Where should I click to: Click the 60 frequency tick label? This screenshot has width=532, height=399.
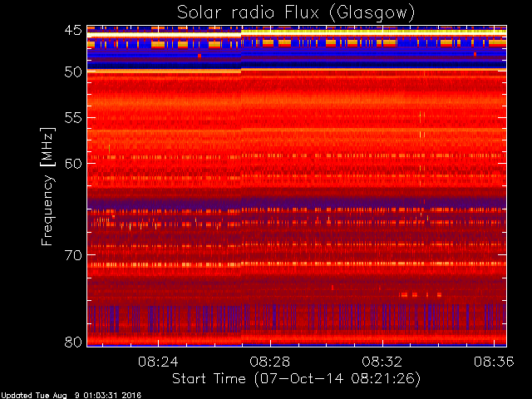pyautogui.click(x=73, y=164)
